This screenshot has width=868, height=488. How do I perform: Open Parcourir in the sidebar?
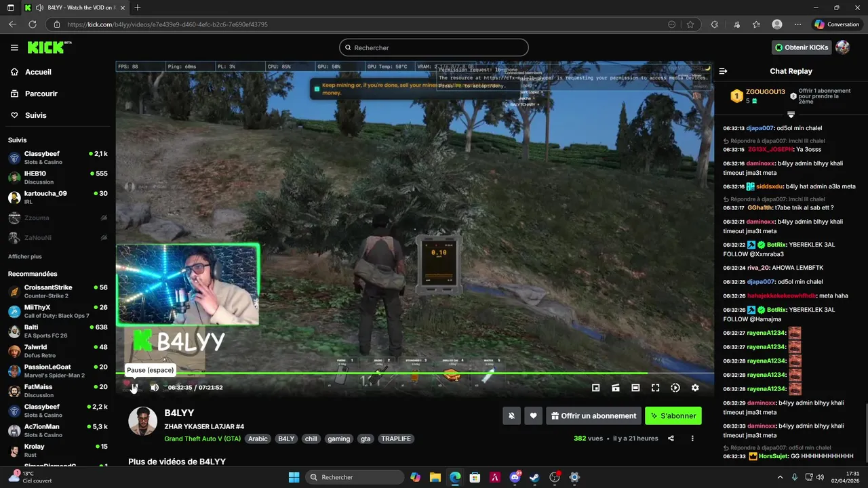tap(41, 94)
